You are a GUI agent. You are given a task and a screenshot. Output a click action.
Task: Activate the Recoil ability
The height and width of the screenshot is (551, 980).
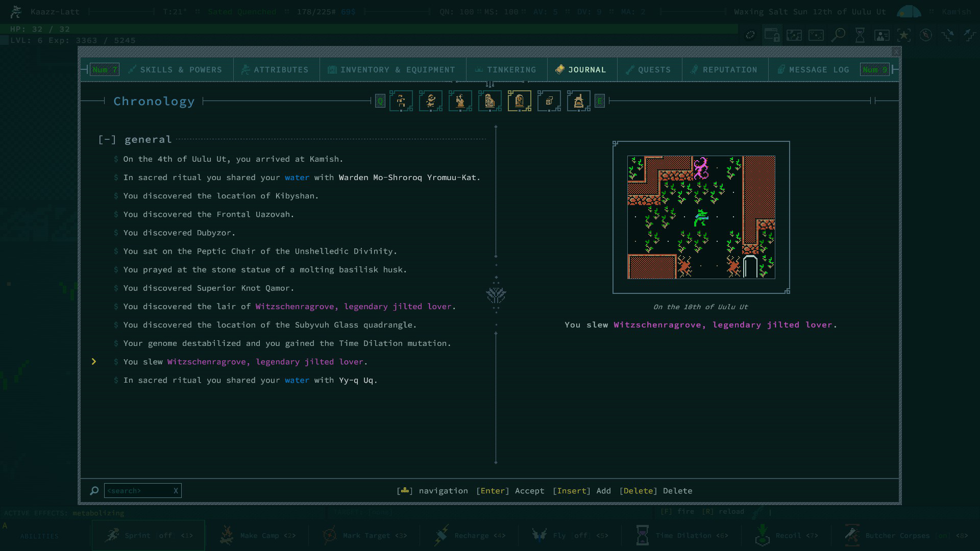click(x=787, y=535)
